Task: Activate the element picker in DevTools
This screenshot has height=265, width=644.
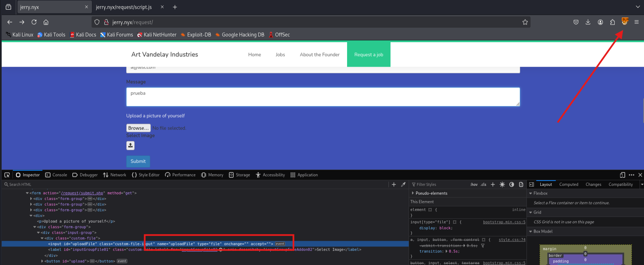Action: coord(7,175)
